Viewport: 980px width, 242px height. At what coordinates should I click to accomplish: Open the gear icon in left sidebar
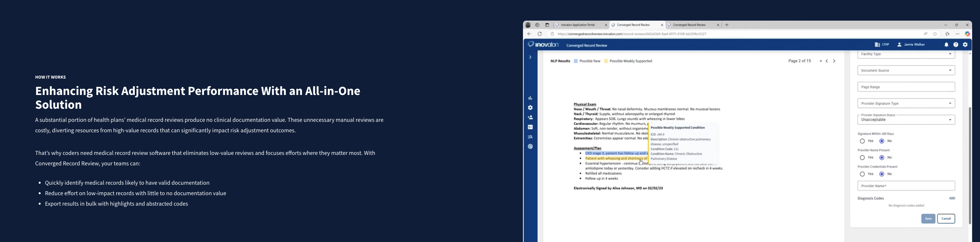point(530,108)
